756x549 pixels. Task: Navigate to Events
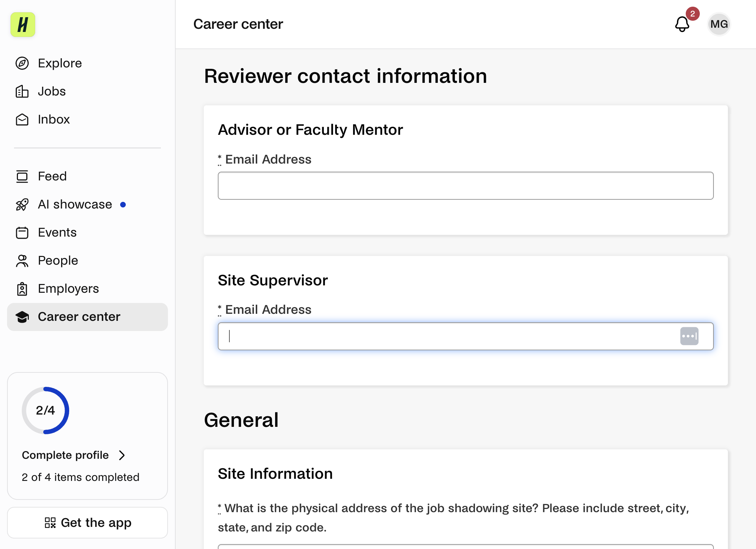[87, 232]
